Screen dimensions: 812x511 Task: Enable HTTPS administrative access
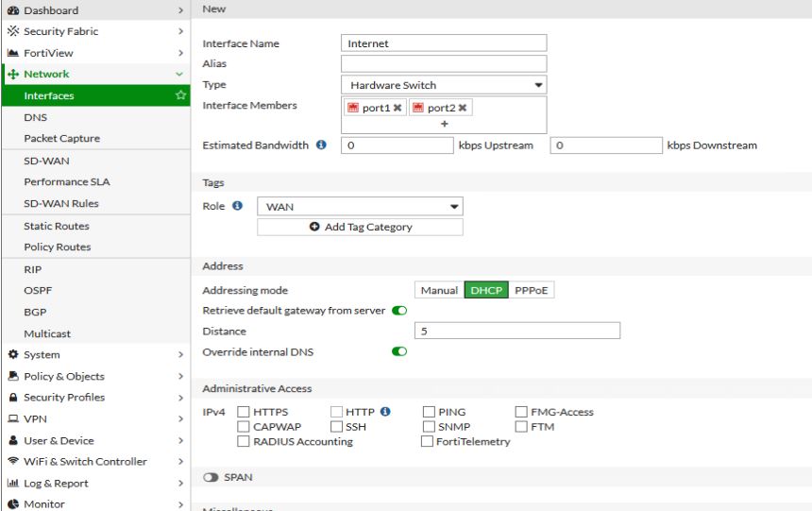point(244,412)
